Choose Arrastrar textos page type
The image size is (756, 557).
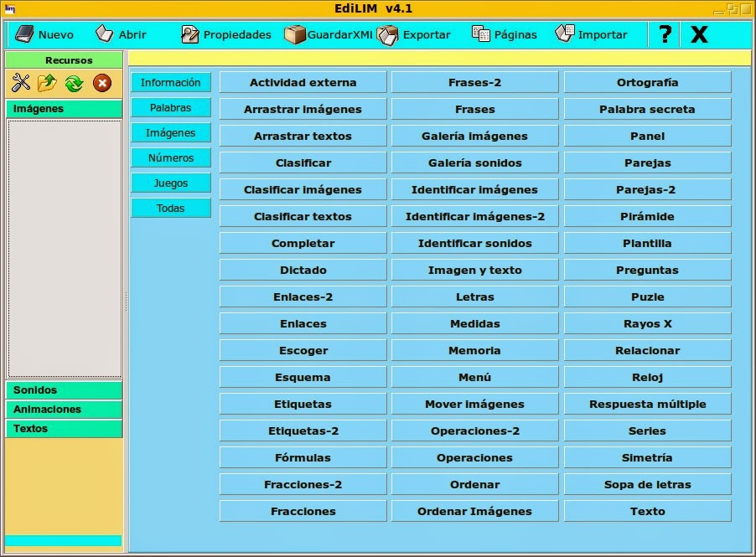303,136
